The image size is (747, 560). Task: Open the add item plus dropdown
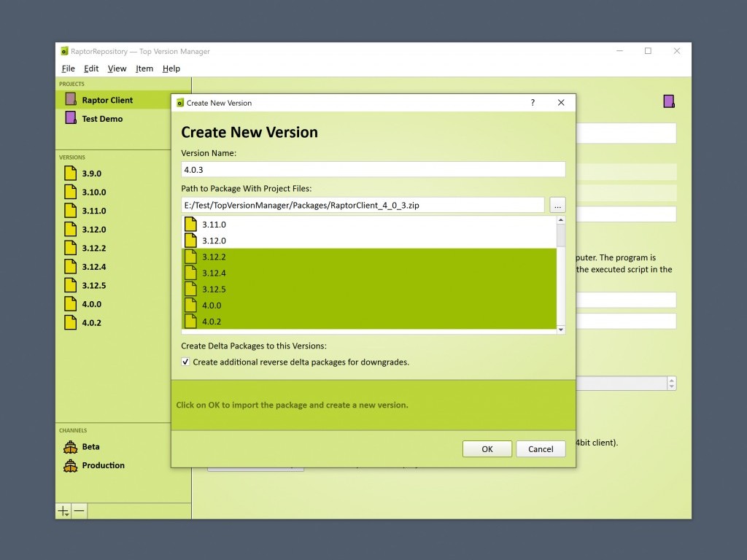point(64,511)
